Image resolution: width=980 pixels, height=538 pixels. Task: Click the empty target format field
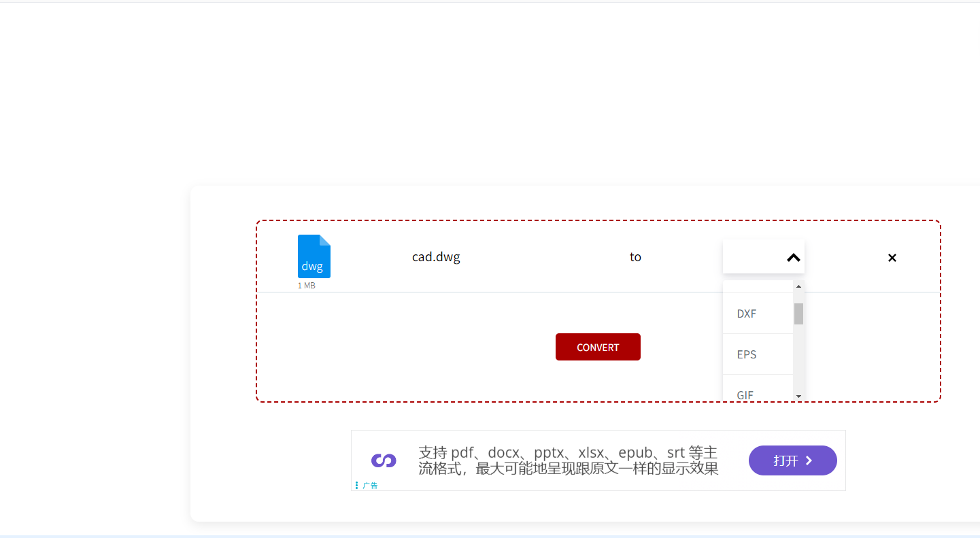751,257
